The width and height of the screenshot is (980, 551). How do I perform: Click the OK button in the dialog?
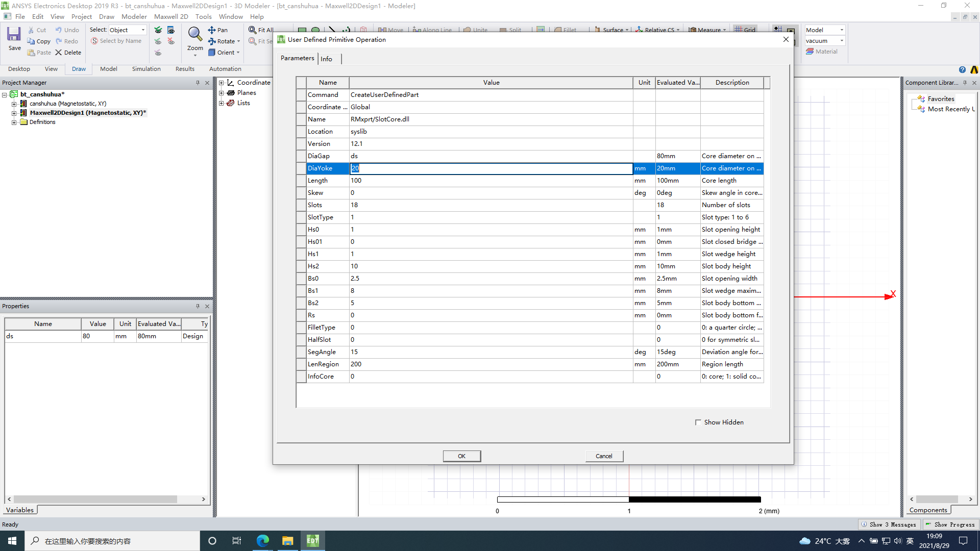click(x=461, y=456)
